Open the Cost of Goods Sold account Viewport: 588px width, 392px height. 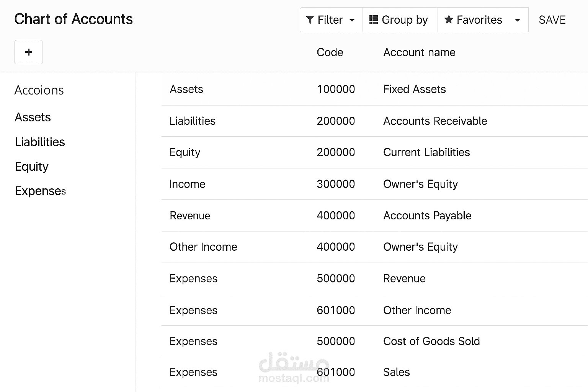tap(431, 341)
